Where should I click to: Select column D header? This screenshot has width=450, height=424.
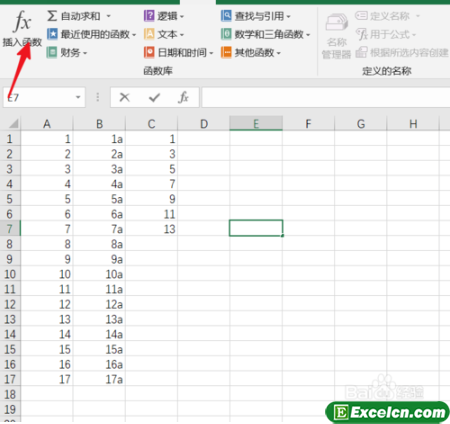[204, 124]
